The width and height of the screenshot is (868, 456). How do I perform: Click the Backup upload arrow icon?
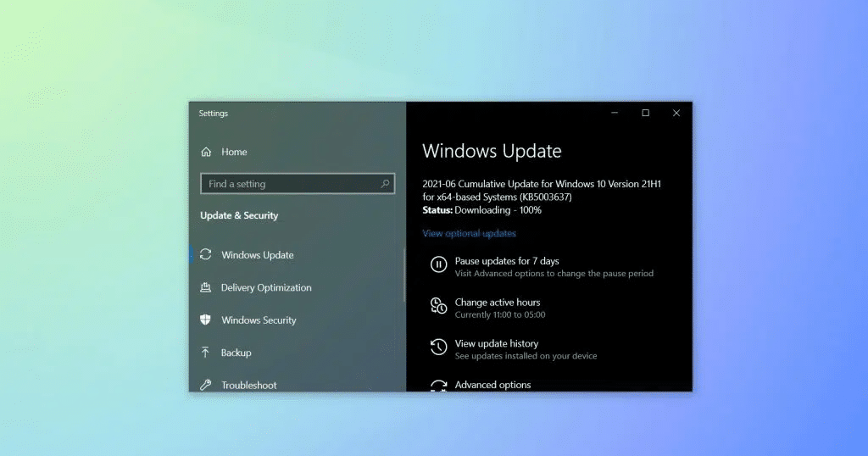point(206,353)
